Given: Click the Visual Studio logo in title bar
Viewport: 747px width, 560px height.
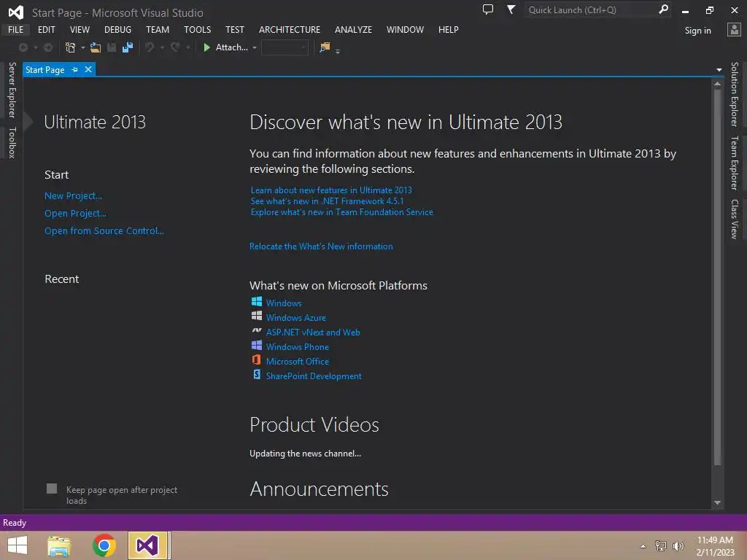Looking at the screenshot, I should 16,12.
